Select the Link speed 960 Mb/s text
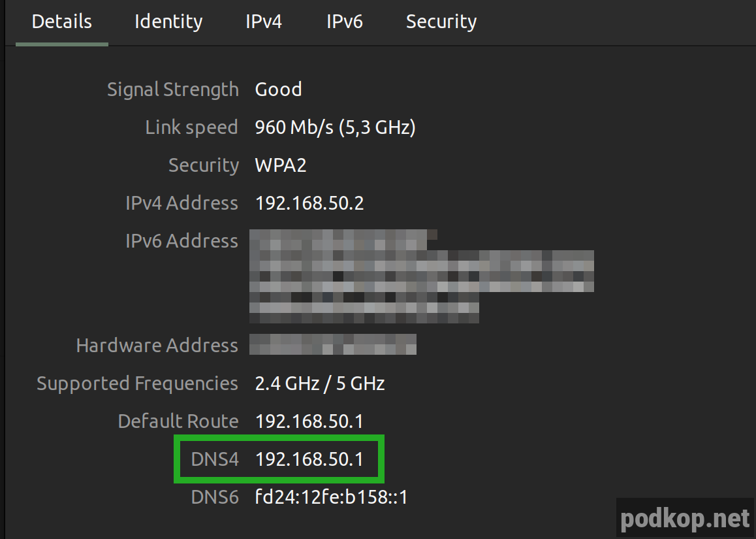The height and width of the screenshot is (539, 756). click(335, 127)
